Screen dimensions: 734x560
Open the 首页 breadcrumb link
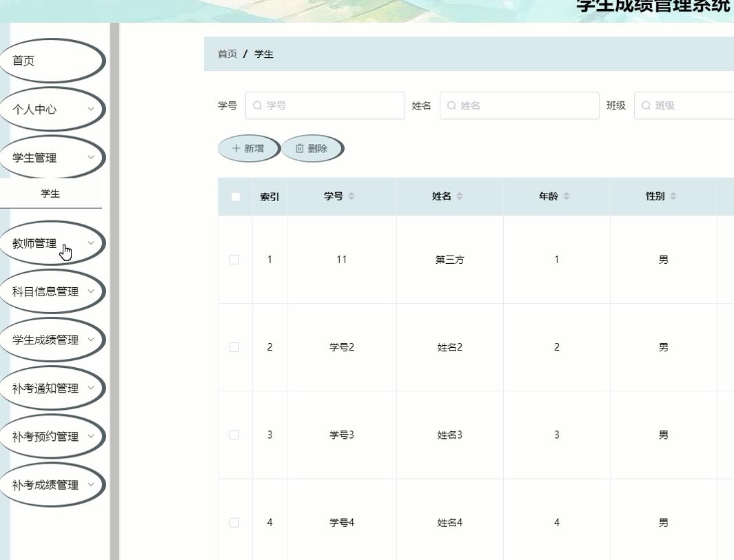click(228, 53)
